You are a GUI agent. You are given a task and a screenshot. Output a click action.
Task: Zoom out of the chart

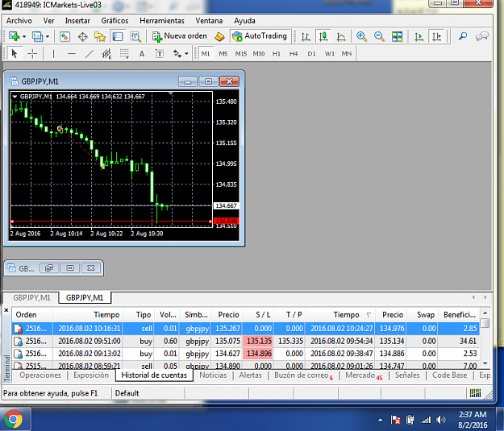(x=379, y=36)
